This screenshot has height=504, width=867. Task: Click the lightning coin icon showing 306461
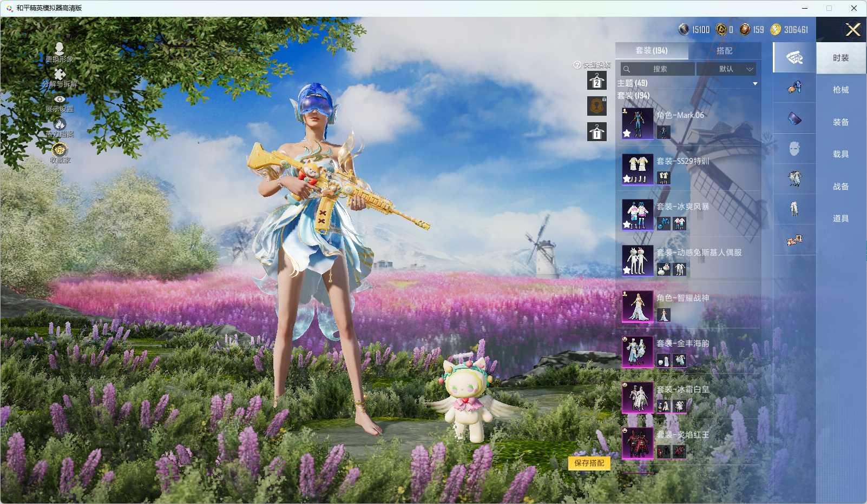pos(776,29)
